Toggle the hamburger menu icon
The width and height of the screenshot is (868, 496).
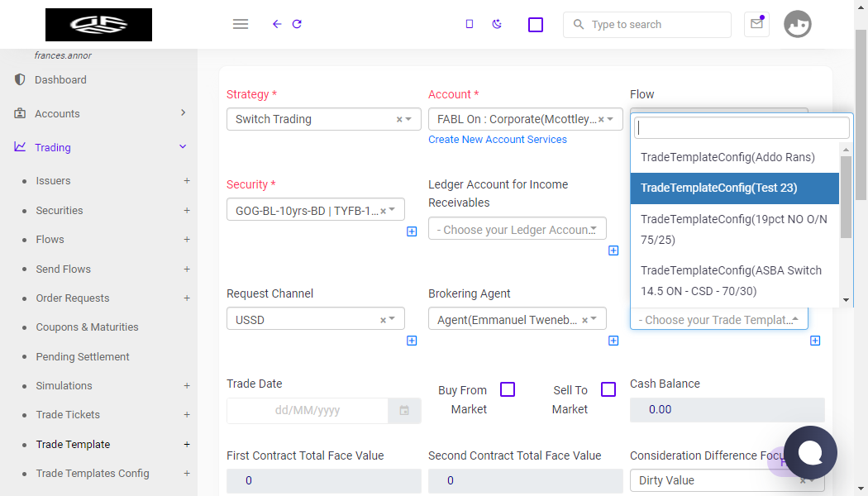point(241,24)
